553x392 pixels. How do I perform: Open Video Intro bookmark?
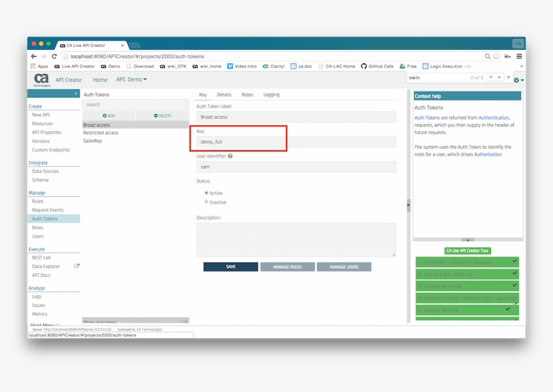(242, 66)
